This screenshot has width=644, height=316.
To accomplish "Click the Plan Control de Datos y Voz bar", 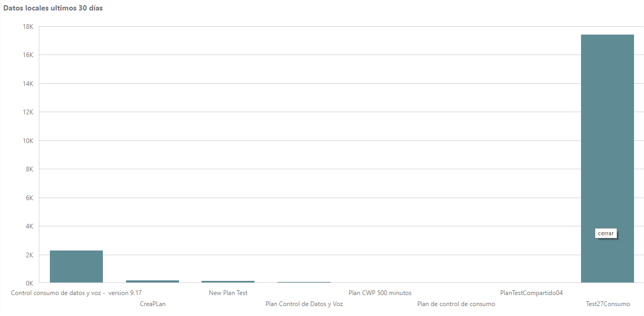I will (x=304, y=282).
